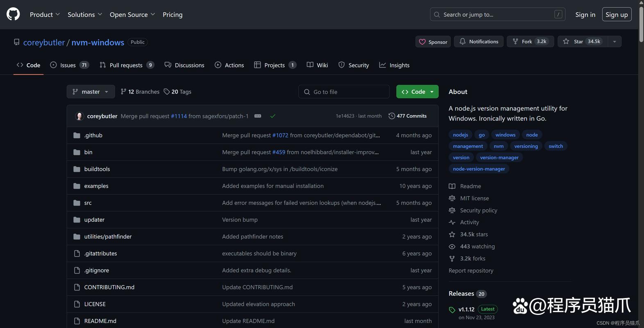
Task: Focus the Search or jump to field
Action: [498, 14]
